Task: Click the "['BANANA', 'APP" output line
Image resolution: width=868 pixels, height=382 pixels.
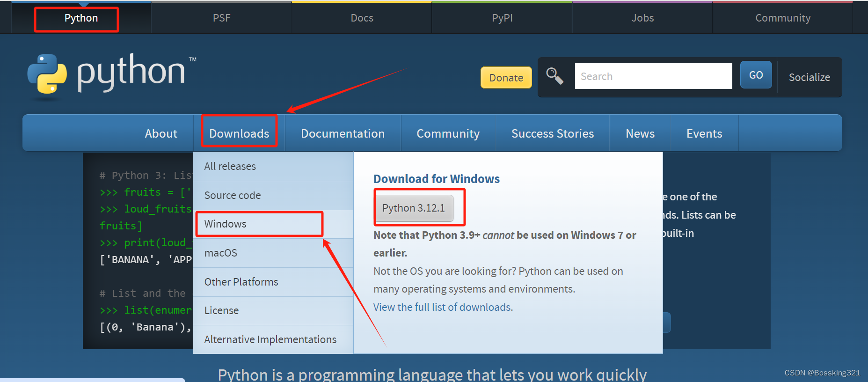Action: pos(146,259)
